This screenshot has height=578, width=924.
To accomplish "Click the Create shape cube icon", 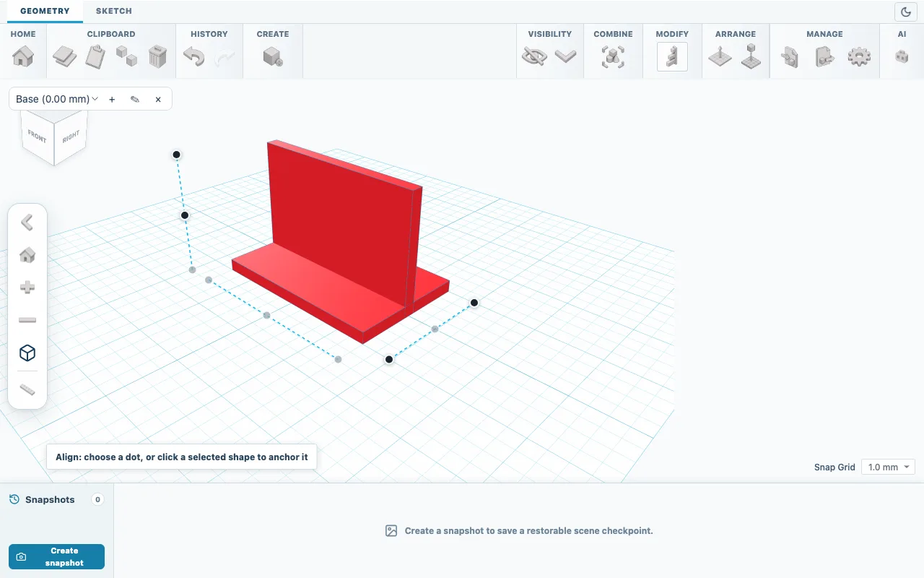I will tap(273, 56).
